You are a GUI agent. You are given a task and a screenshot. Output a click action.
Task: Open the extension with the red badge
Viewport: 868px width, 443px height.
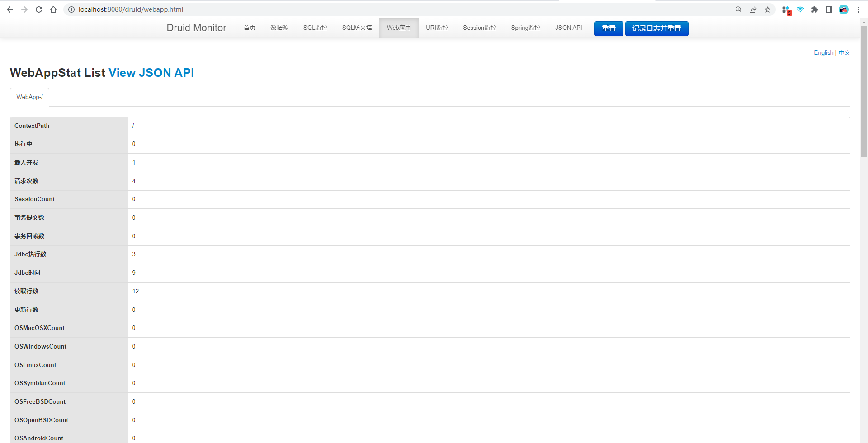tap(786, 10)
